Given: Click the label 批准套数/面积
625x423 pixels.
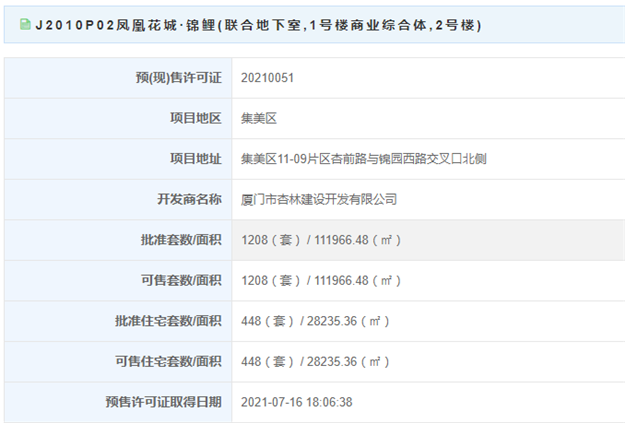Looking at the screenshot, I should 181,240.
